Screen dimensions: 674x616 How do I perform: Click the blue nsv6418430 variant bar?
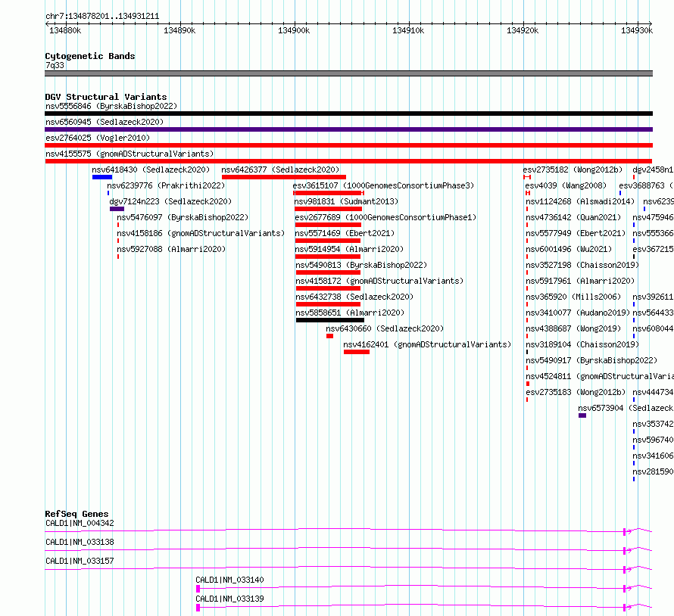(x=102, y=177)
